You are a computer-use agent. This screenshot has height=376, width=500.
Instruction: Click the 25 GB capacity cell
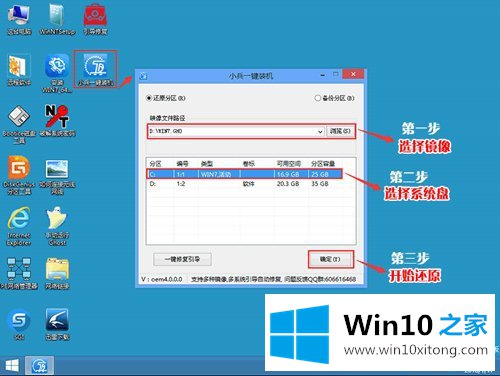click(x=320, y=174)
